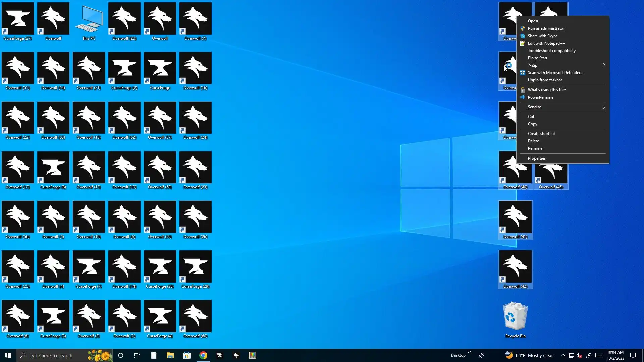Image resolution: width=644 pixels, height=362 pixels.
Task: Select the Overwolf (60) desktop shortcut
Action: click(196, 317)
